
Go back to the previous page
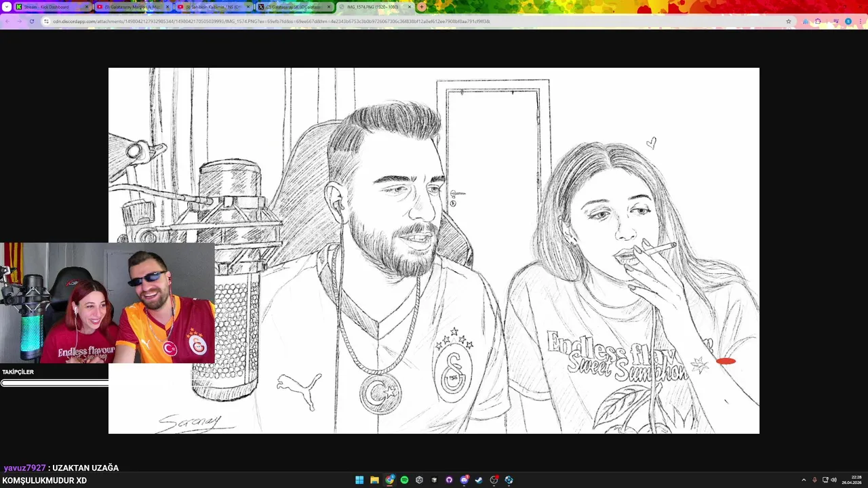[7, 21]
